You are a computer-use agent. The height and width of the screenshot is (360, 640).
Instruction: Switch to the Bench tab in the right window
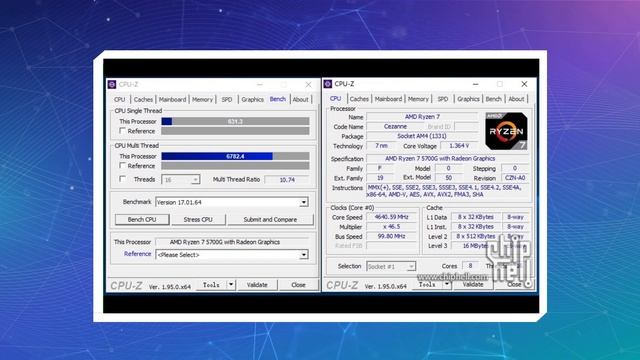tap(493, 99)
